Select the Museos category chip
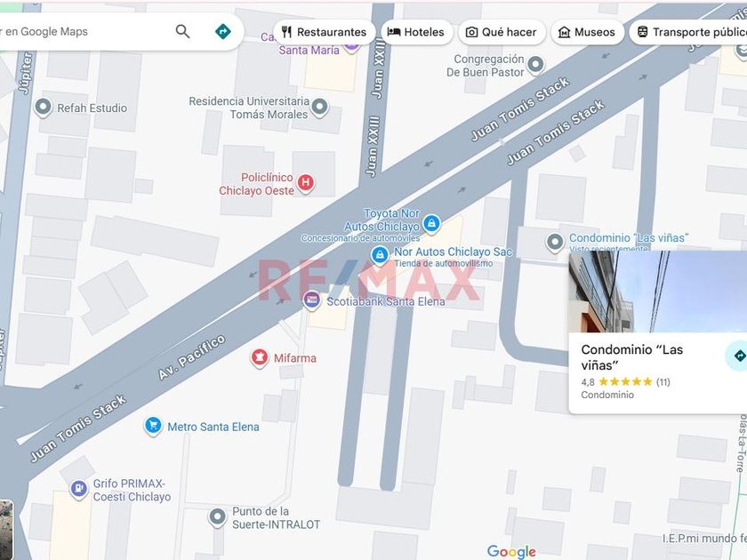Screen dimensions: 747x560 [x=587, y=32]
